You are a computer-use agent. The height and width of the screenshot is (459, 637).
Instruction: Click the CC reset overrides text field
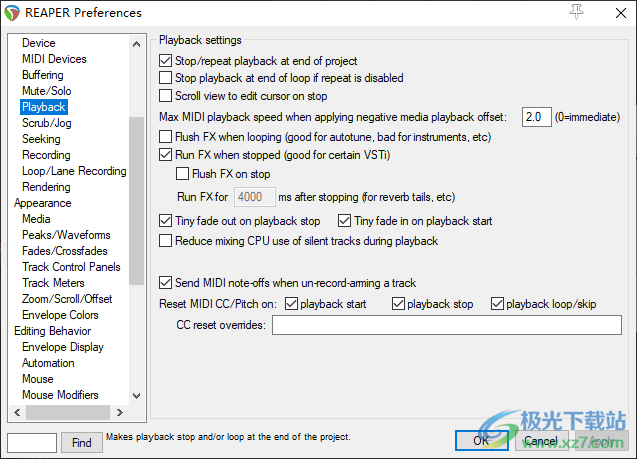(446, 325)
